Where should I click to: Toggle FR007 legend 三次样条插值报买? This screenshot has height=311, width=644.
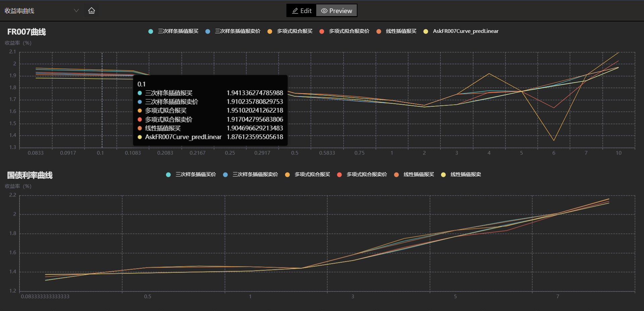pyautogui.click(x=173, y=31)
